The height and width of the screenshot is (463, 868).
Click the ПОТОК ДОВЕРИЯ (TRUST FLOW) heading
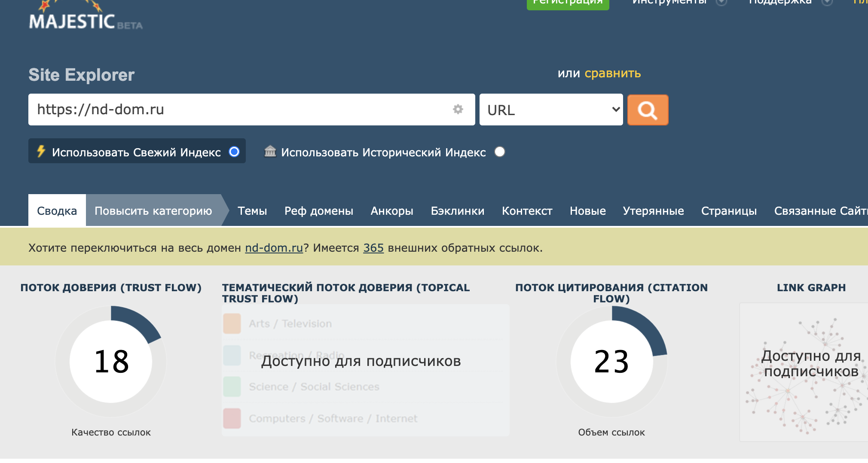(111, 287)
